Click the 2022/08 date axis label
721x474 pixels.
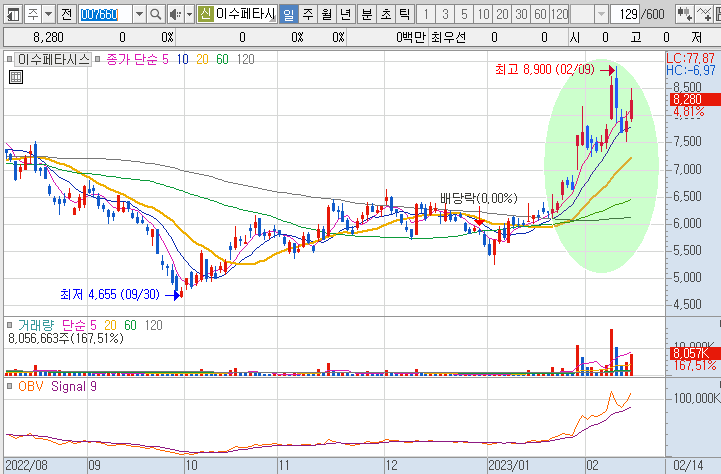26,465
